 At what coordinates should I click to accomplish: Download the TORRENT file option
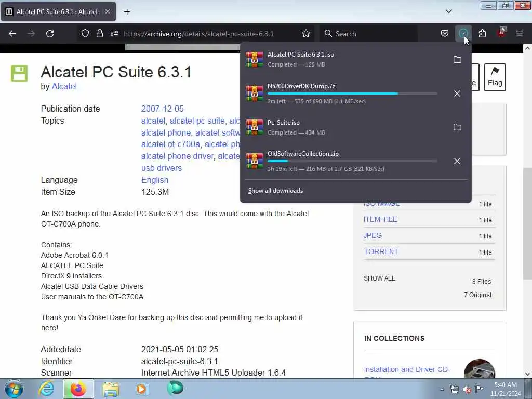(x=381, y=252)
